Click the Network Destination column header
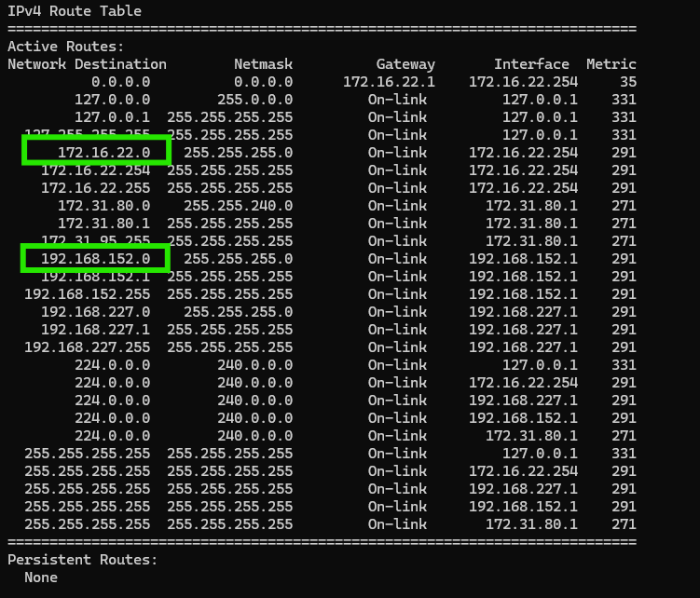Image resolution: width=700 pixels, height=598 pixels. [87, 64]
